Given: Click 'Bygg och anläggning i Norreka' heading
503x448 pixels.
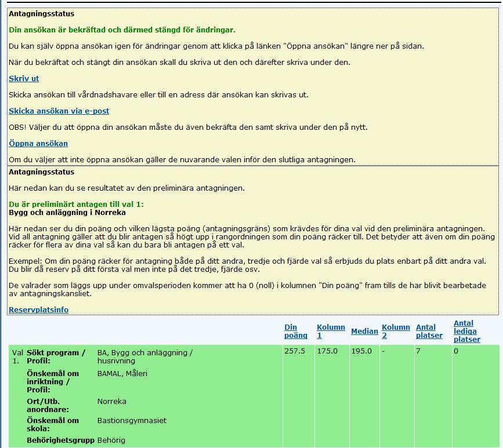Looking at the screenshot, I should point(67,213).
